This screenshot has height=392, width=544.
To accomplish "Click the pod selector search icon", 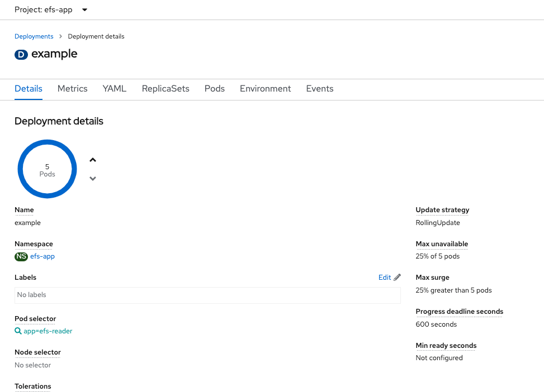I will click(x=18, y=331).
